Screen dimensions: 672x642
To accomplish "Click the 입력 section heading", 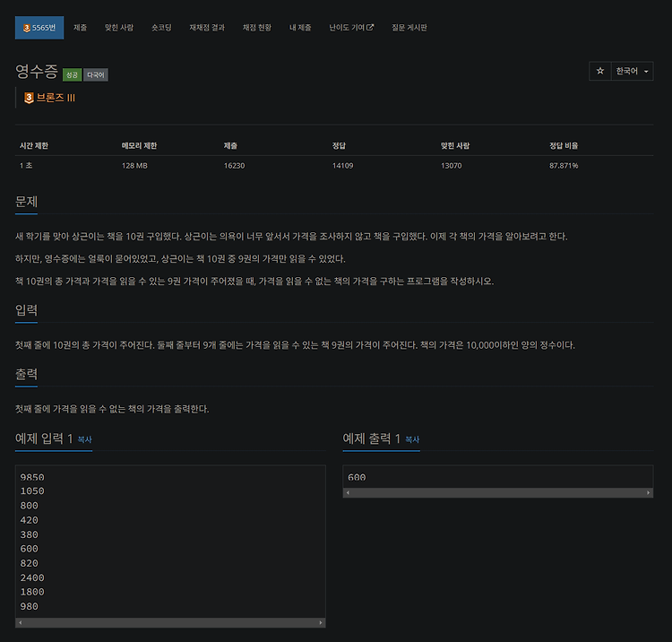I will pos(26,309).
